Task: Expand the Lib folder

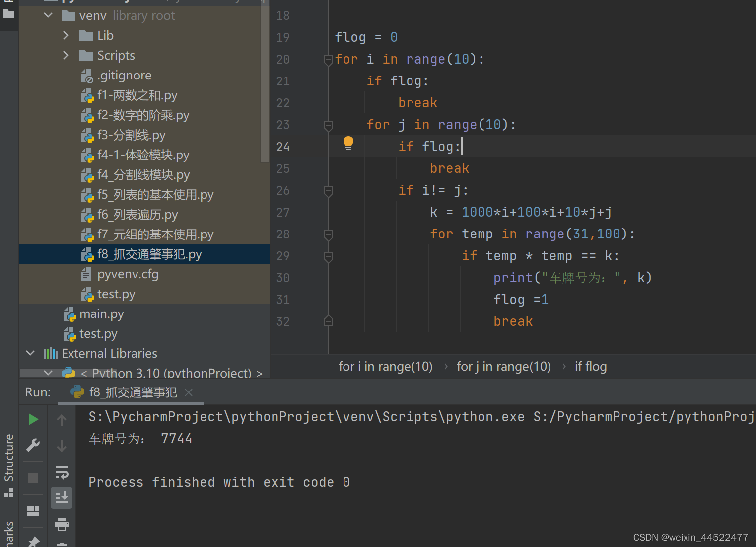Action: click(x=66, y=35)
